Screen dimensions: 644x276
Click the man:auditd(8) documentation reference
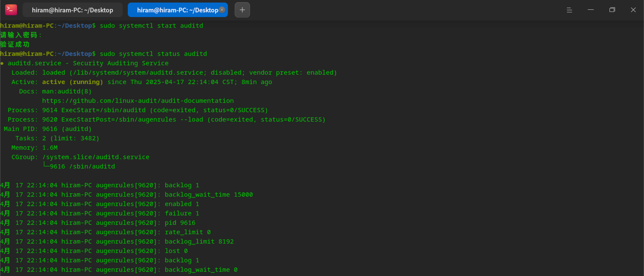point(66,91)
